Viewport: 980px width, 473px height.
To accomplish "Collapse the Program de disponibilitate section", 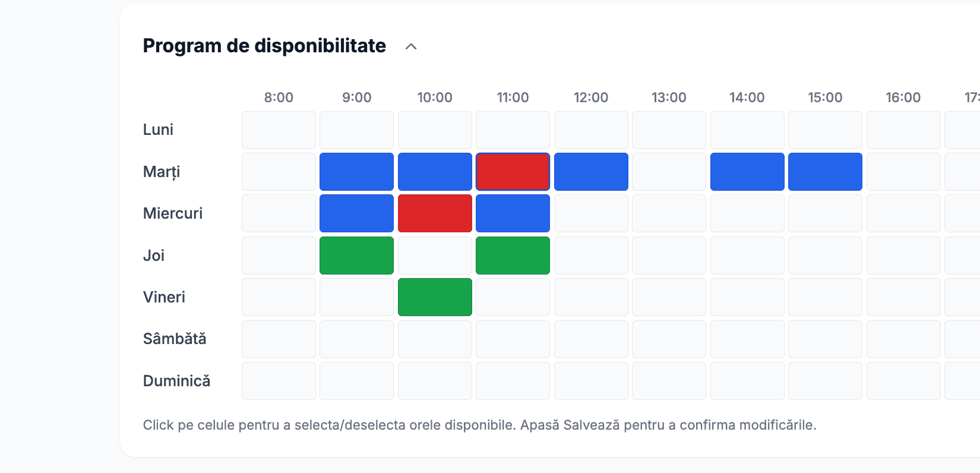I will [x=411, y=46].
